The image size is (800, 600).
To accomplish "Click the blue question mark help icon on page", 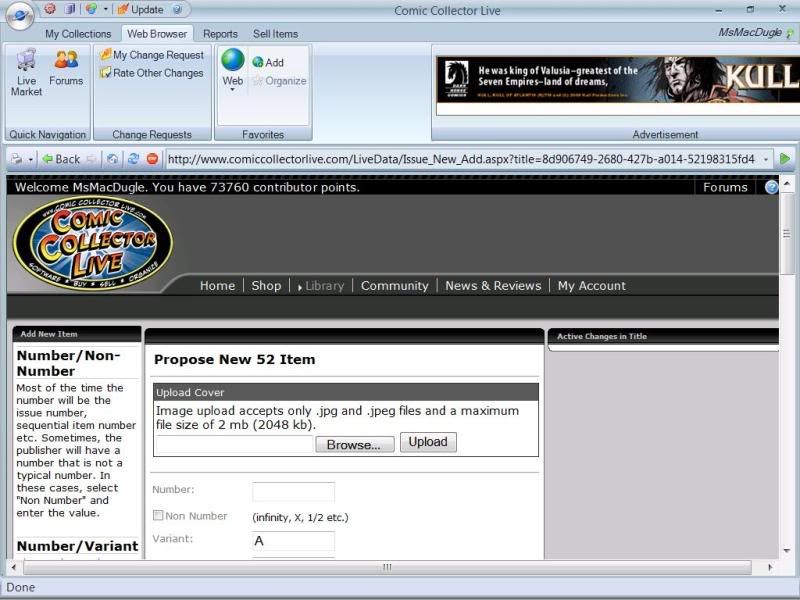I will (771, 187).
